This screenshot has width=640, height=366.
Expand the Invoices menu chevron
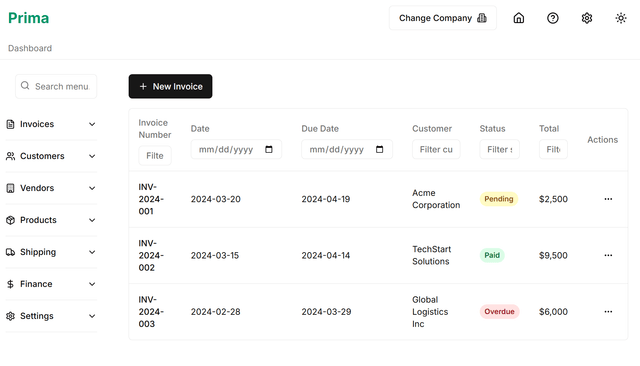pos(92,124)
